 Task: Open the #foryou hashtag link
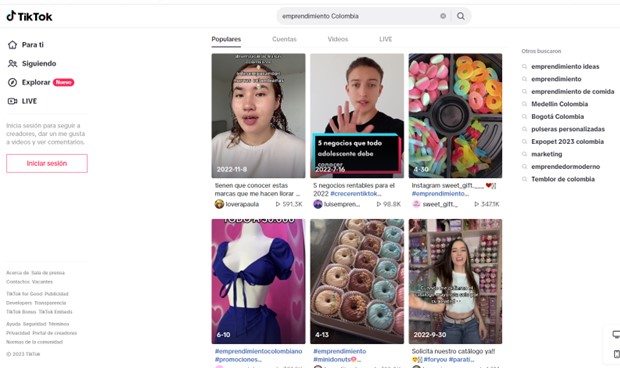pyautogui.click(x=435, y=360)
